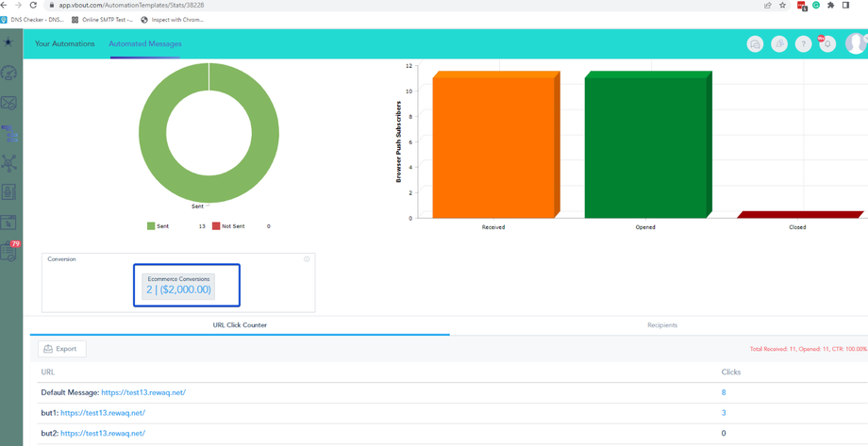Click the Closed axis label

797,227
